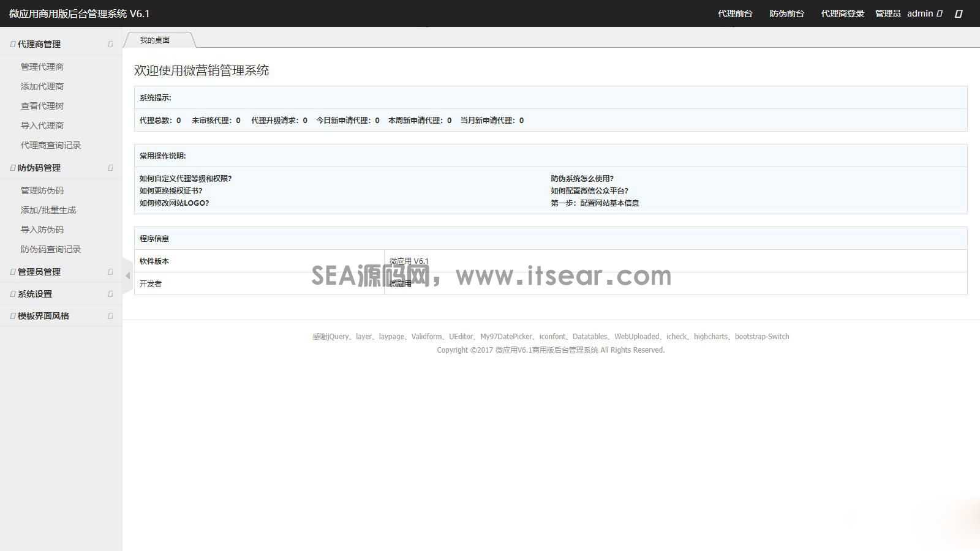980x551 pixels.
Task: Click the skin icon at top-right corner
Action: (959, 13)
